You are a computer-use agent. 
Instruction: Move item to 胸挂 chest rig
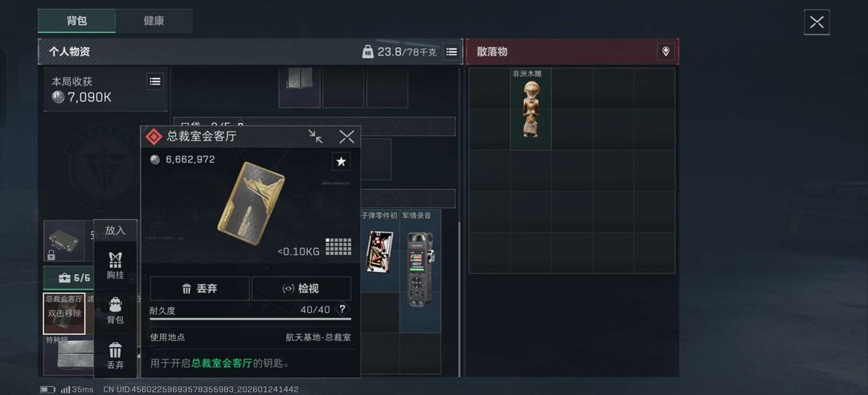tap(115, 266)
